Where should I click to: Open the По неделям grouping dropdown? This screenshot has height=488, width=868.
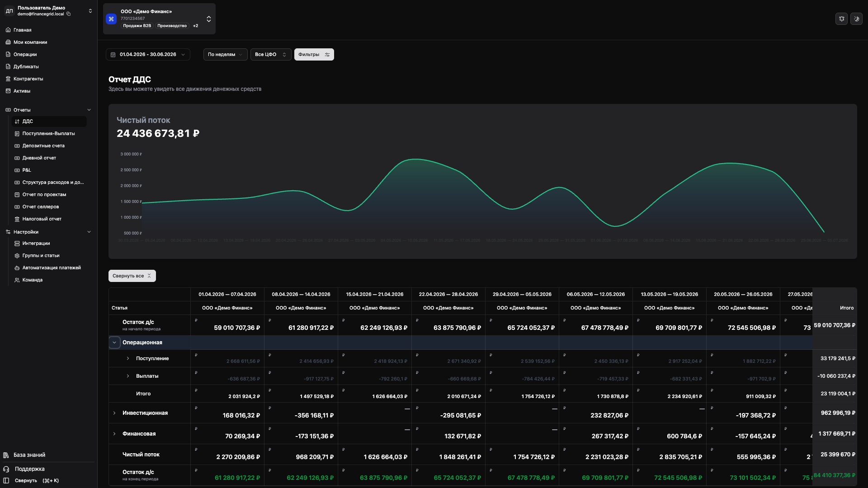coord(225,55)
